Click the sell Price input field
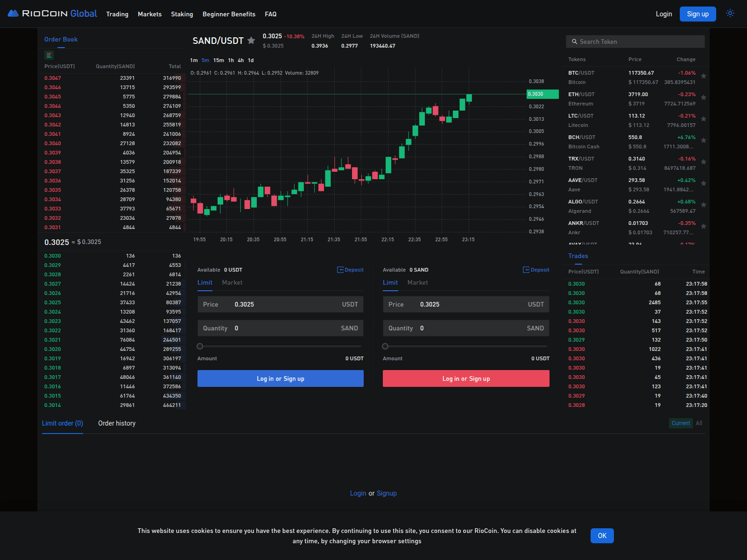The height and width of the screenshot is (560, 747). point(466,304)
